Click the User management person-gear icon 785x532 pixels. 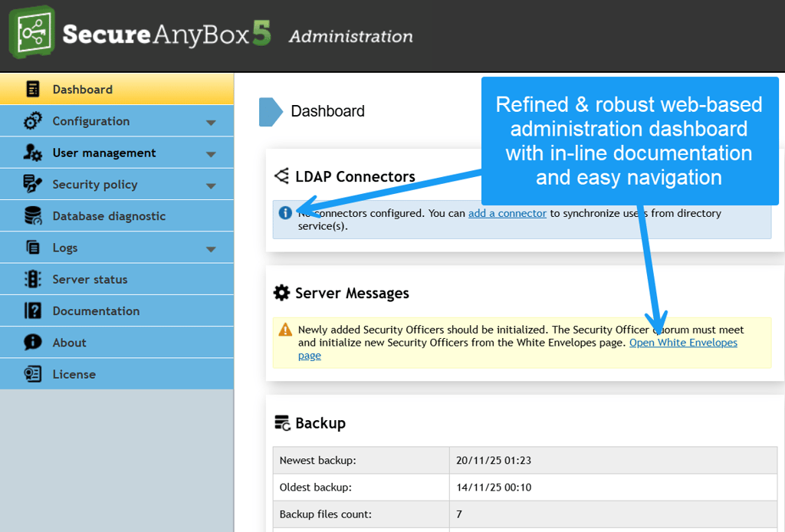32,153
